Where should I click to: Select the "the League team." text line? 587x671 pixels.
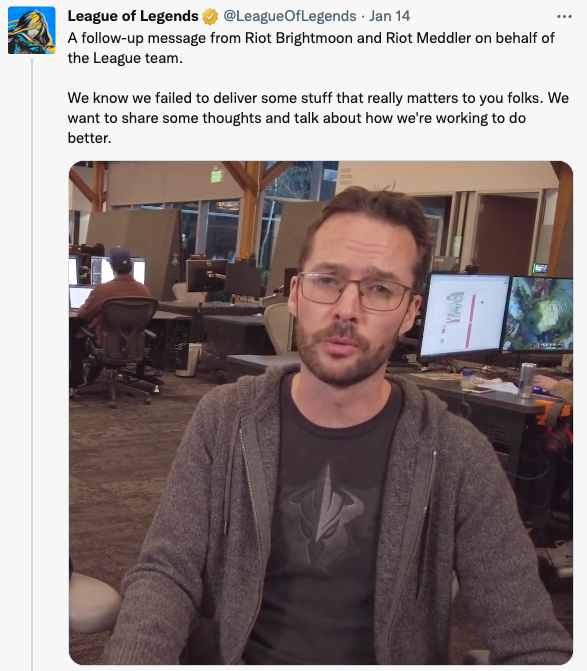(x=125, y=58)
